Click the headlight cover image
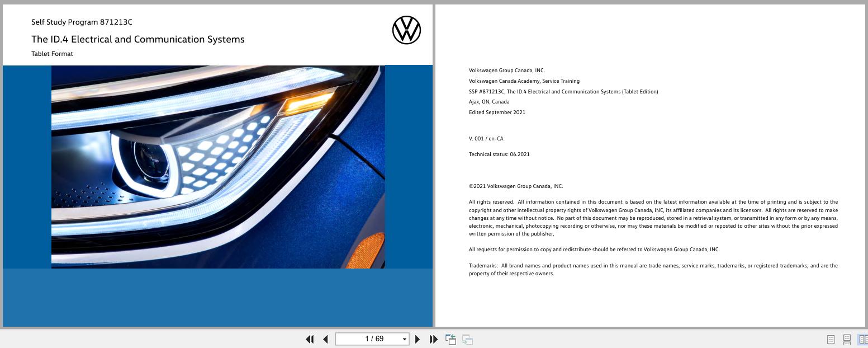Viewport: 868px width, 348px height. point(218,167)
